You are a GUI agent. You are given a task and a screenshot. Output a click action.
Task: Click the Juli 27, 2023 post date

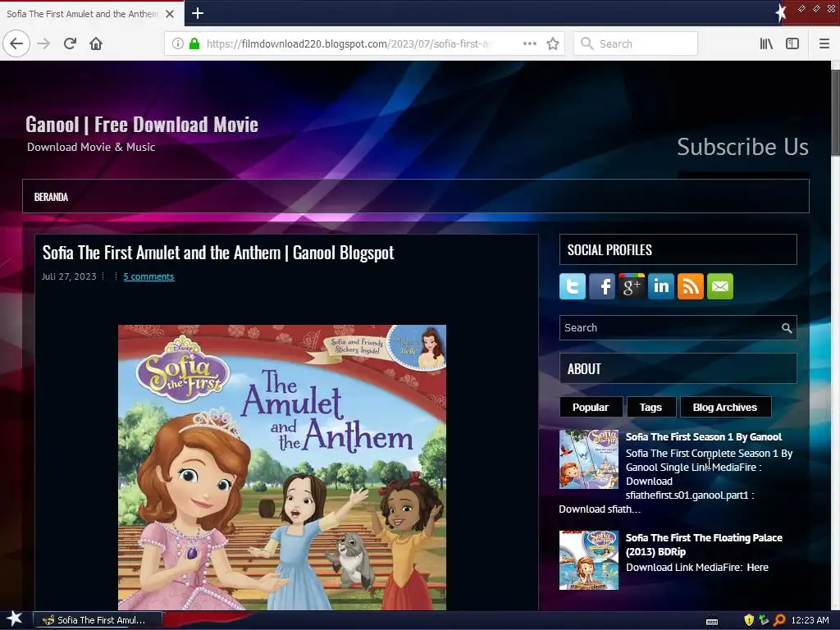pyautogui.click(x=69, y=276)
